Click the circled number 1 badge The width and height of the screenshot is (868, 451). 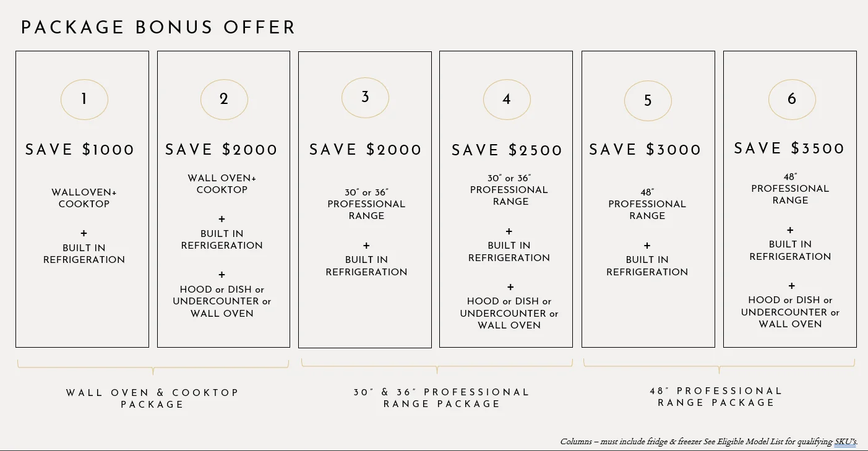84,100
